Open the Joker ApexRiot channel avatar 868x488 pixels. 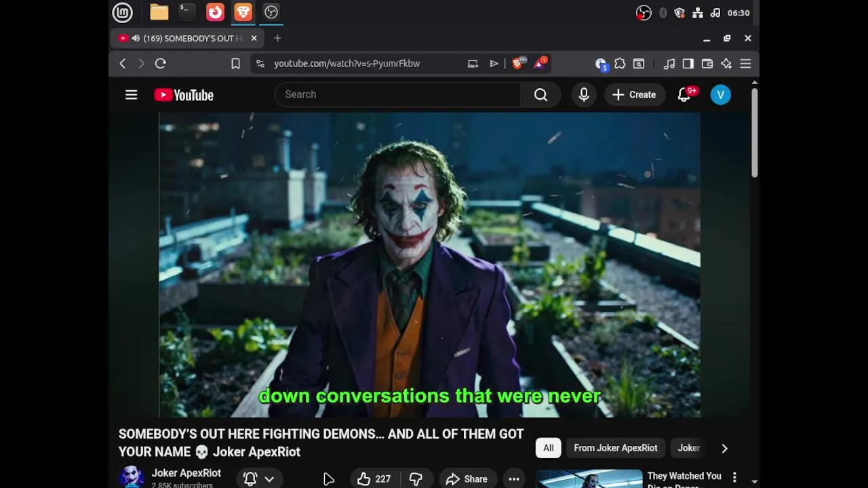coord(132,476)
